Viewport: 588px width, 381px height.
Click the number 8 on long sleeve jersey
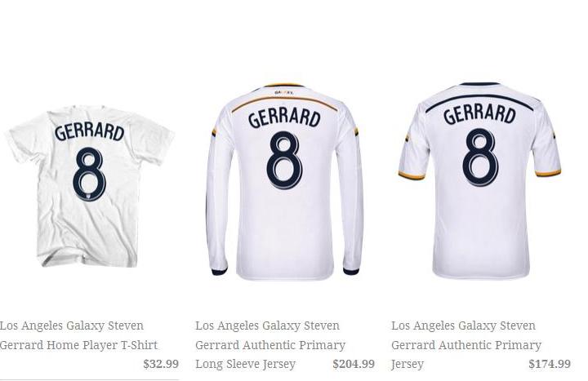click(285, 160)
